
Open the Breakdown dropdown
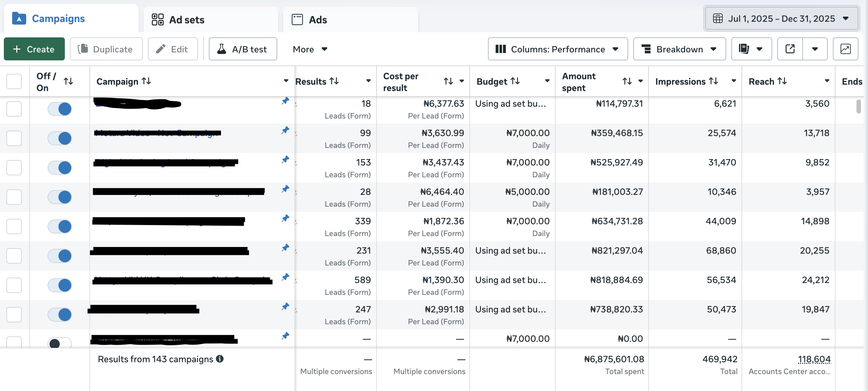click(679, 49)
